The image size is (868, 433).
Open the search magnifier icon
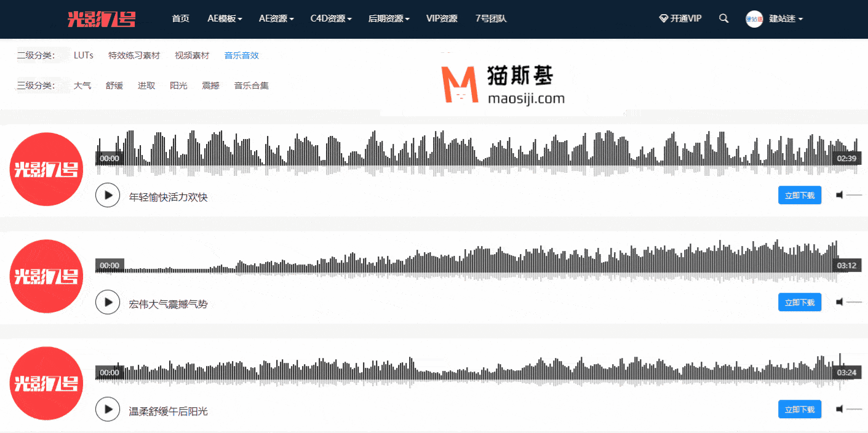(723, 18)
